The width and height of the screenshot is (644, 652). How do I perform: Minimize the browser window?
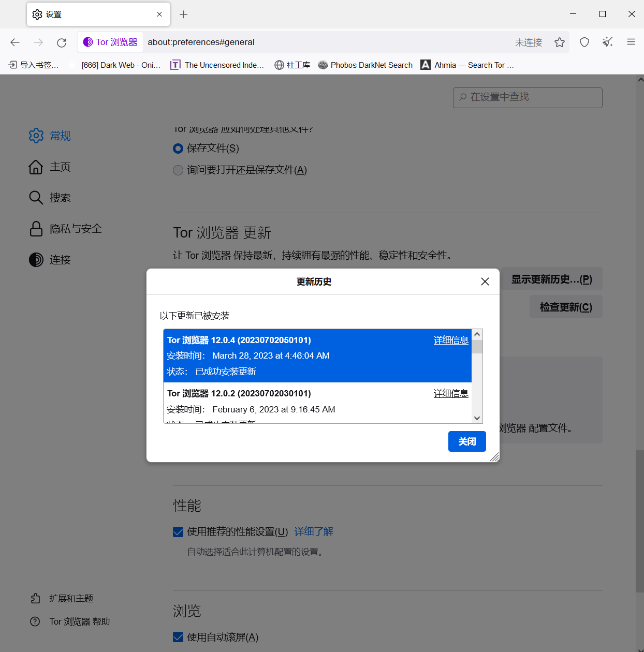[573, 14]
